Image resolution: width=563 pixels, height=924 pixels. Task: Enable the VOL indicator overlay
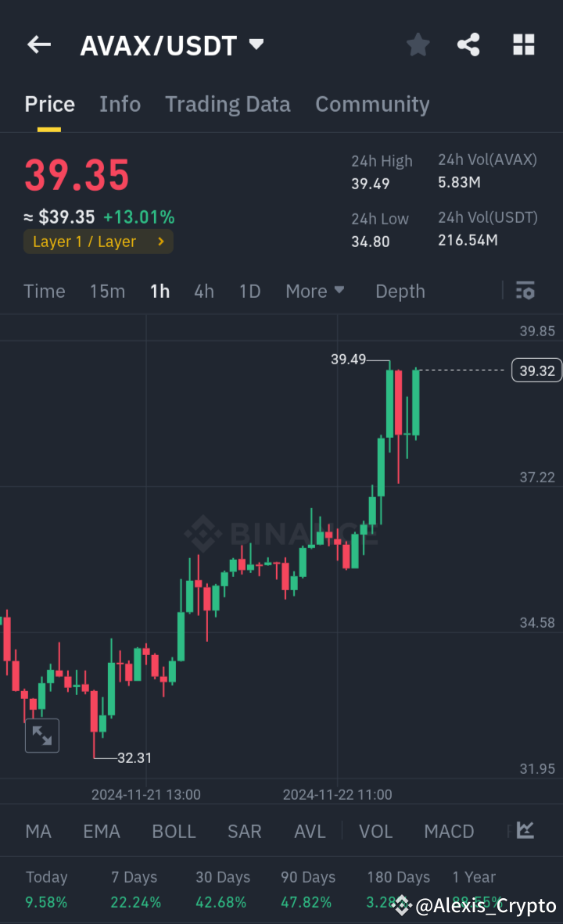click(x=375, y=831)
